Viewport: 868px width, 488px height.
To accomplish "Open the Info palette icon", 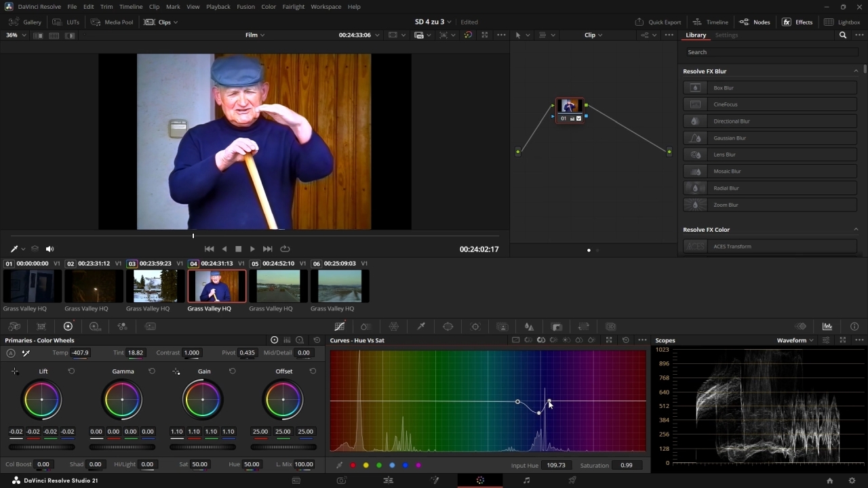I will (854, 326).
